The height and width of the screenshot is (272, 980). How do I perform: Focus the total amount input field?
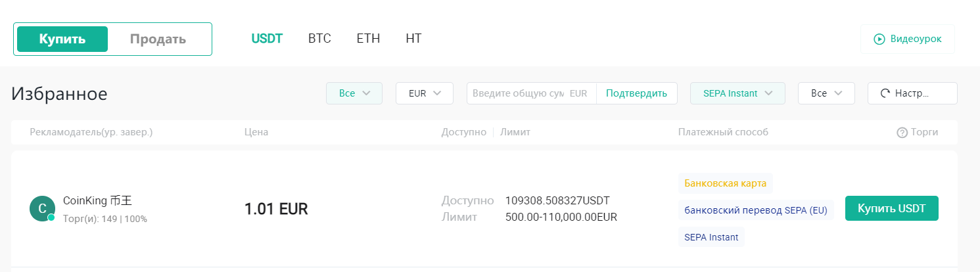point(518,93)
